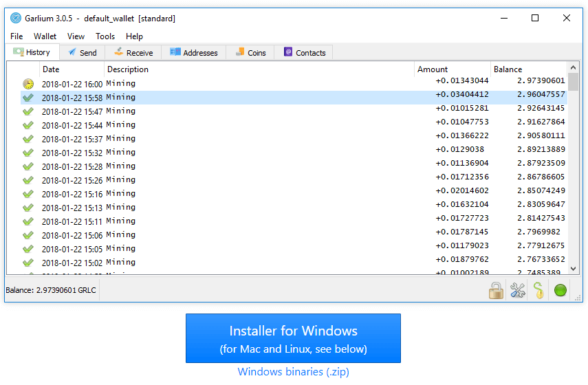This screenshot has height=385, width=588.
Task: Click the clock icon on unconfirmed transaction
Action: coord(28,84)
